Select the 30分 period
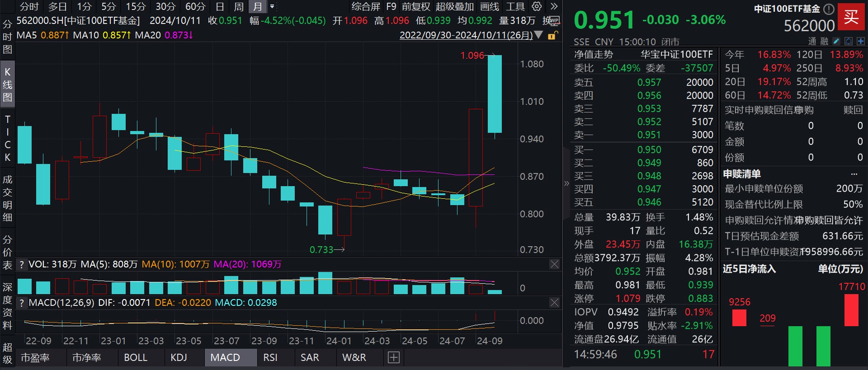The height and width of the screenshot is (370, 868). (x=165, y=7)
